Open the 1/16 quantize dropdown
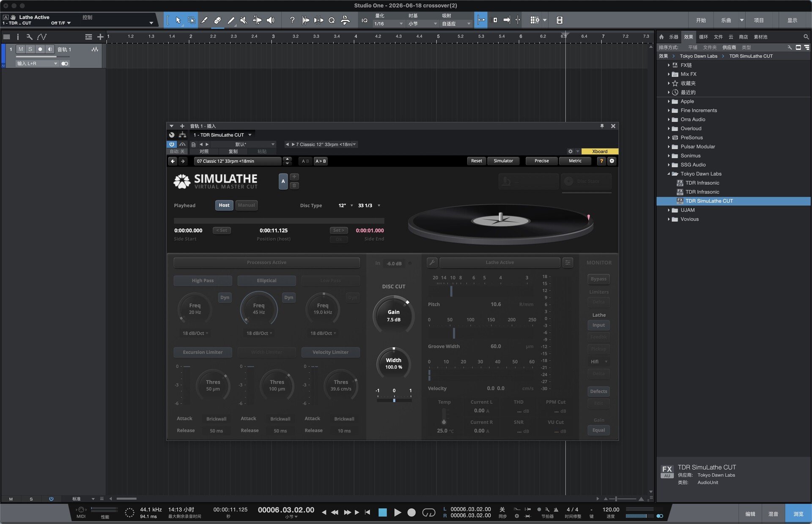The height and width of the screenshot is (524, 812). tap(389, 24)
